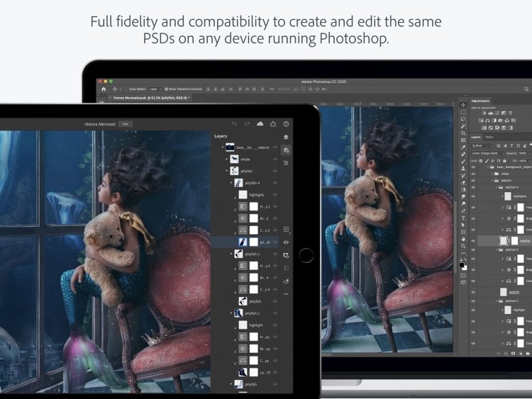Switch to the Paths tab
The width and height of the screenshot is (532, 399).
489,137
